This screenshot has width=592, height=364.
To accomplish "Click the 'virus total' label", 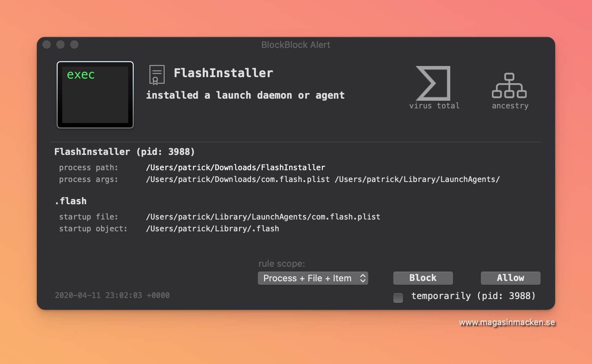I will click(x=434, y=106).
